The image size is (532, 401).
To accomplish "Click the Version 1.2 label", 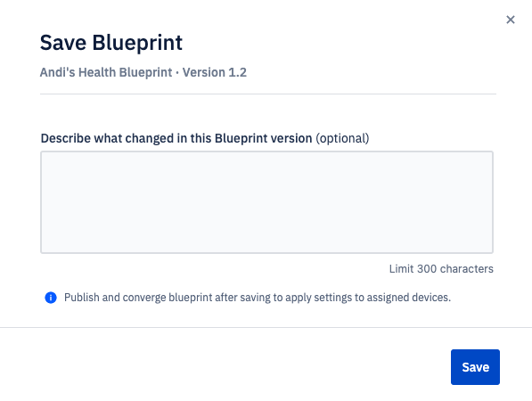I will (x=215, y=72).
